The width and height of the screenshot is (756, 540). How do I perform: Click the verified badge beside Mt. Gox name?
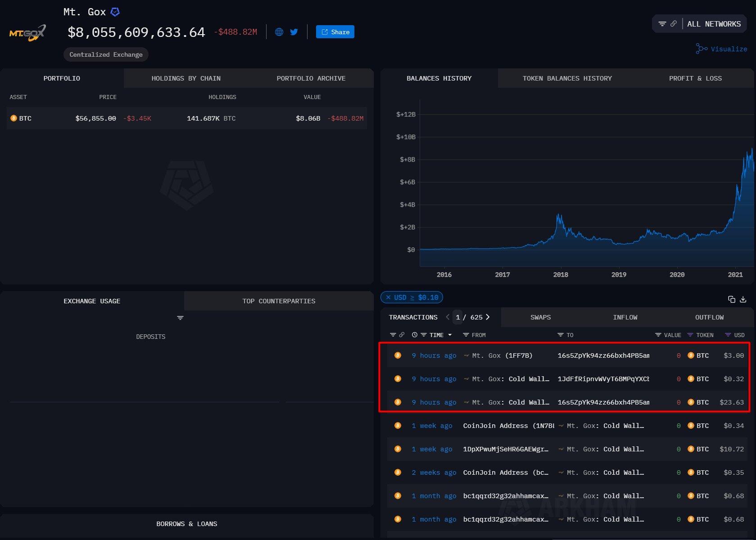(x=115, y=12)
